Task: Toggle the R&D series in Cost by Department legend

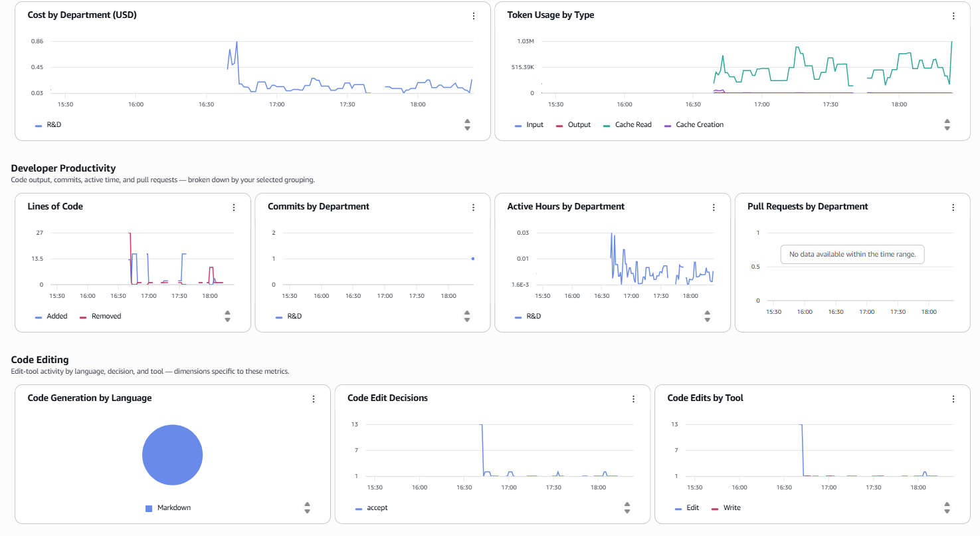Action: pyautogui.click(x=48, y=124)
